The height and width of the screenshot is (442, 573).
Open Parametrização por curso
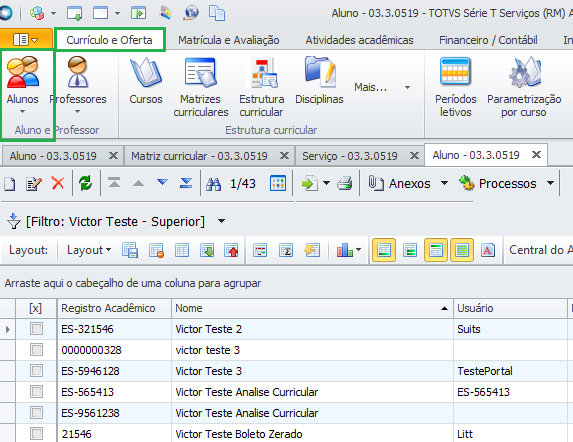(524, 87)
